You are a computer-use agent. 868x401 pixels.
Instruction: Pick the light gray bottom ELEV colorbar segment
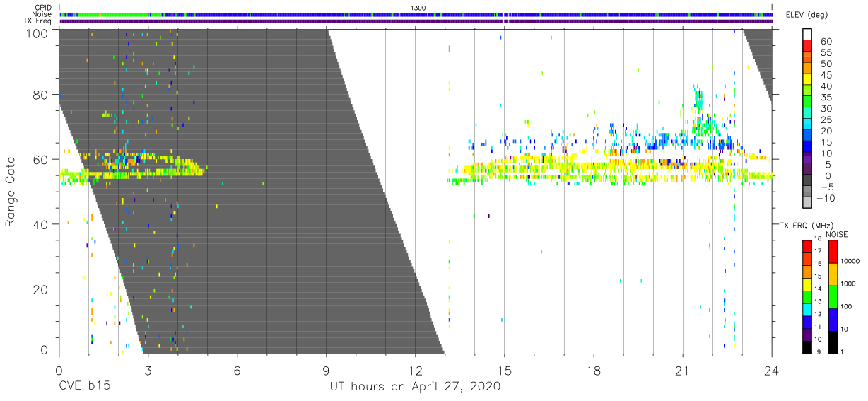tap(807, 204)
